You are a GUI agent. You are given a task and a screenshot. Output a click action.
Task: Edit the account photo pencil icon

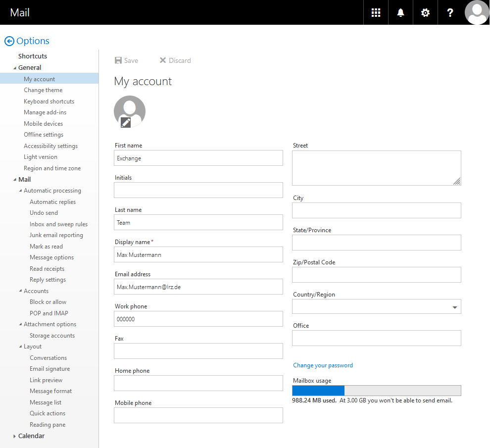point(126,122)
